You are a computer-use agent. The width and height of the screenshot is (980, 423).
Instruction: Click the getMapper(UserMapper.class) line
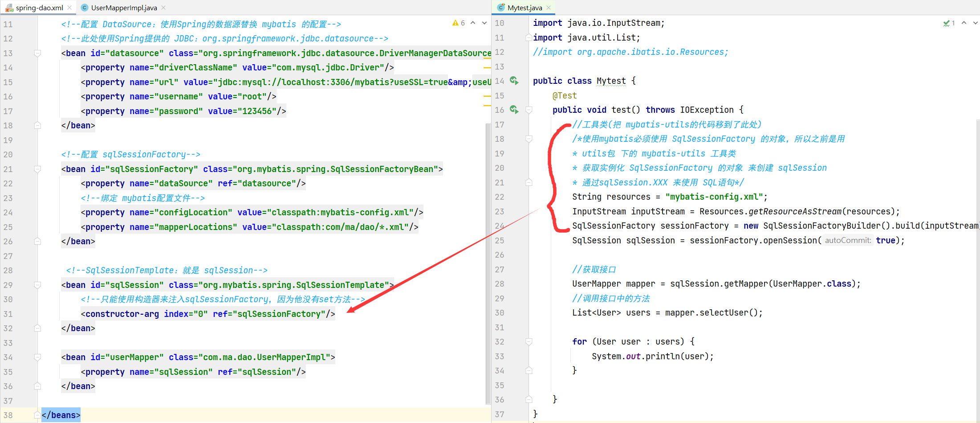click(x=716, y=284)
